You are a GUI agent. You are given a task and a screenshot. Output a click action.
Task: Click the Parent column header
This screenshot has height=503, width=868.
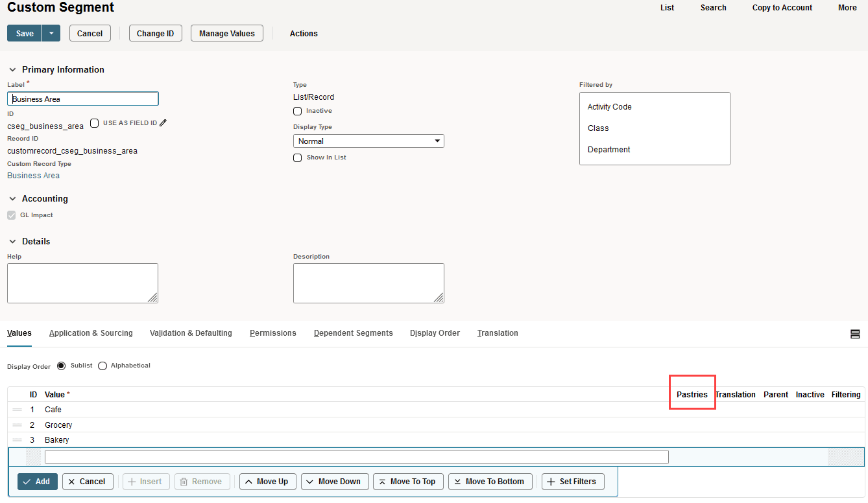(776, 395)
